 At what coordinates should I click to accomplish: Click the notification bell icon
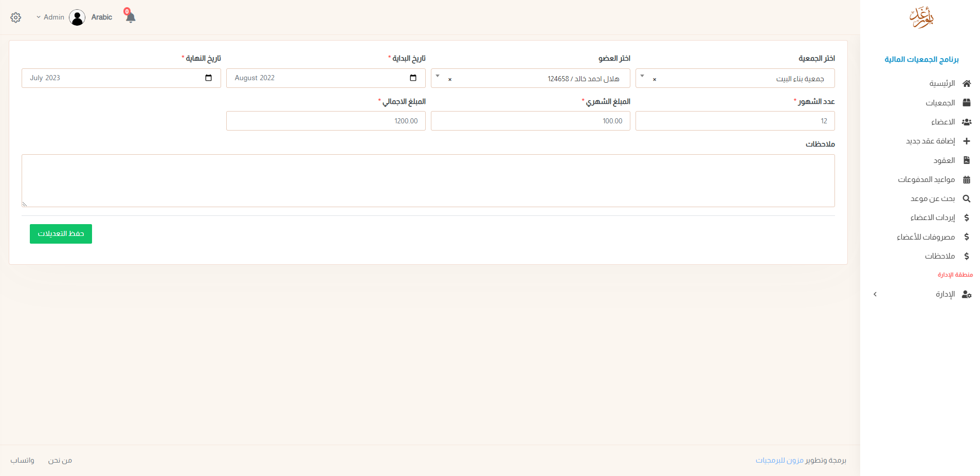[x=131, y=18]
